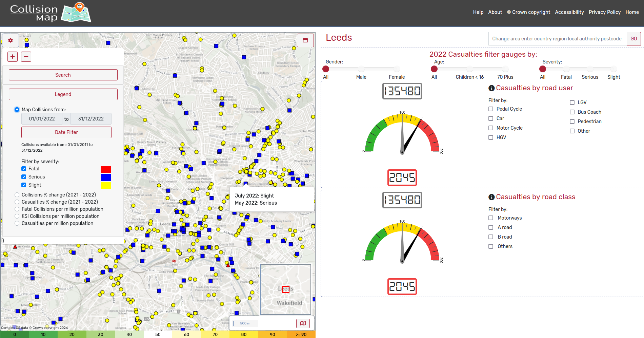Check the Other road user filter

(x=572, y=131)
